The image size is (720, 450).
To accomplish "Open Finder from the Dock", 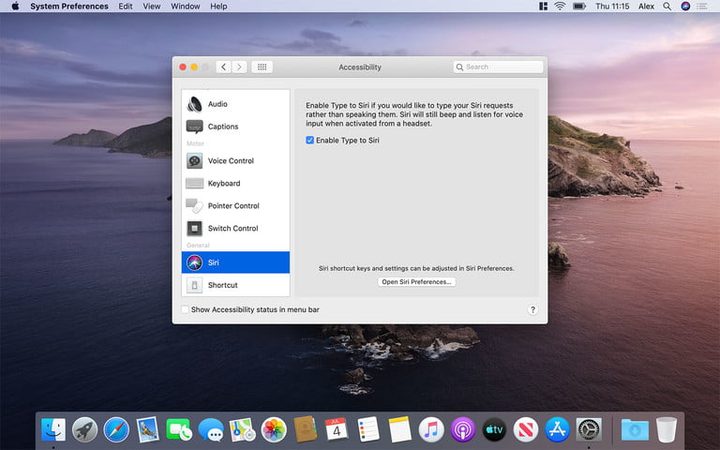I will pos(53,430).
